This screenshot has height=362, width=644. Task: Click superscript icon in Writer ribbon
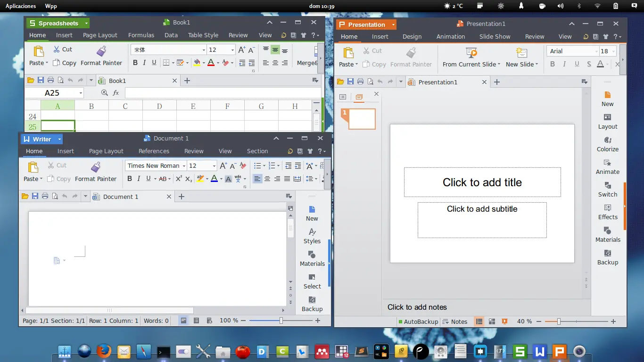pos(179,179)
